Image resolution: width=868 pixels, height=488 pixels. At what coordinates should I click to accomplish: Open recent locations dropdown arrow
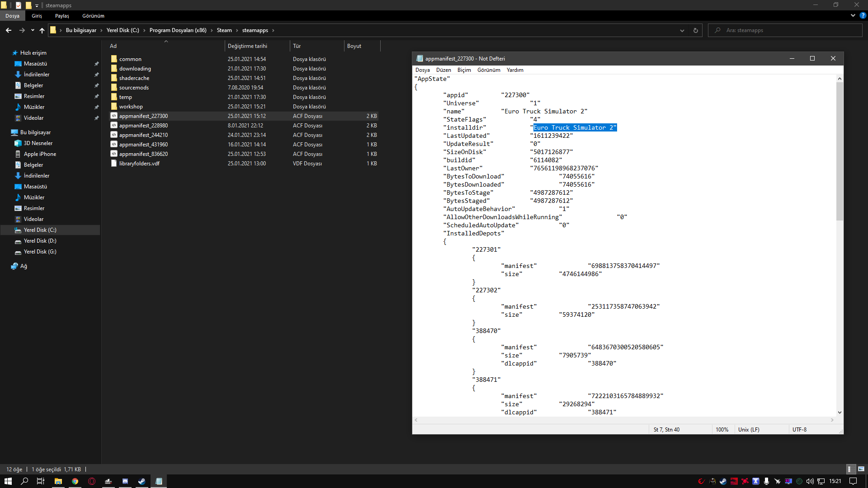tap(33, 30)
